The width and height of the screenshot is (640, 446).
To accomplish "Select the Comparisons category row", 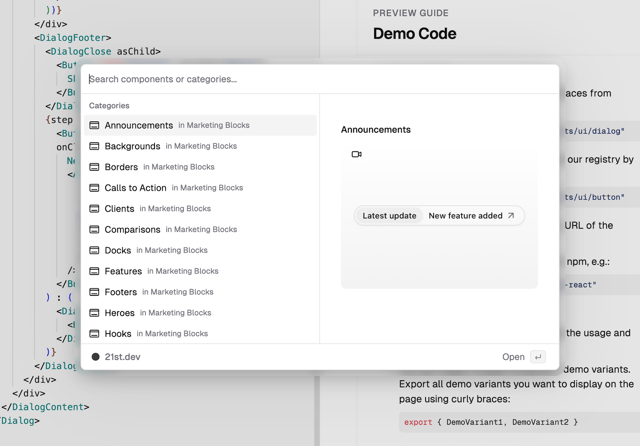I will [200, 229].
